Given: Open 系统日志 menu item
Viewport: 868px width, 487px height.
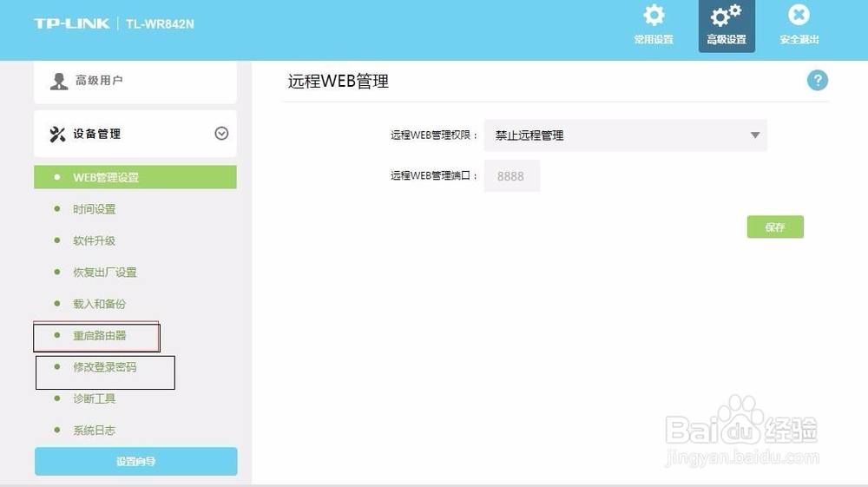Looking at the screenshot, I should [x=94, y=430].
